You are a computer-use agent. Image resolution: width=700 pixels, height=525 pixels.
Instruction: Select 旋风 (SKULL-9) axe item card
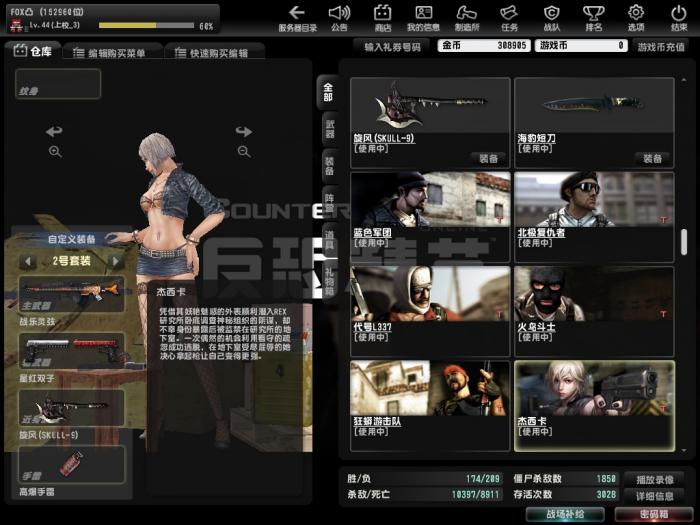tap(430, 123)
